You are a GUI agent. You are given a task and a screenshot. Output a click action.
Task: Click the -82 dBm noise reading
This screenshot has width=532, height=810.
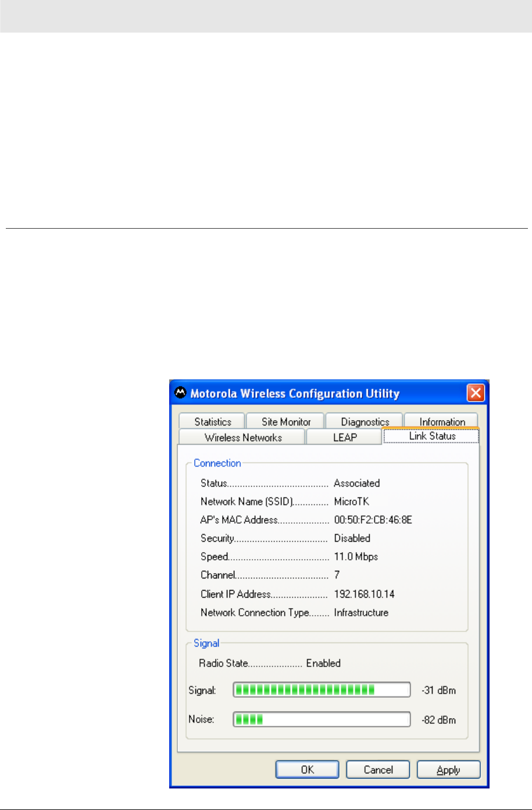(x=438, y=720)
